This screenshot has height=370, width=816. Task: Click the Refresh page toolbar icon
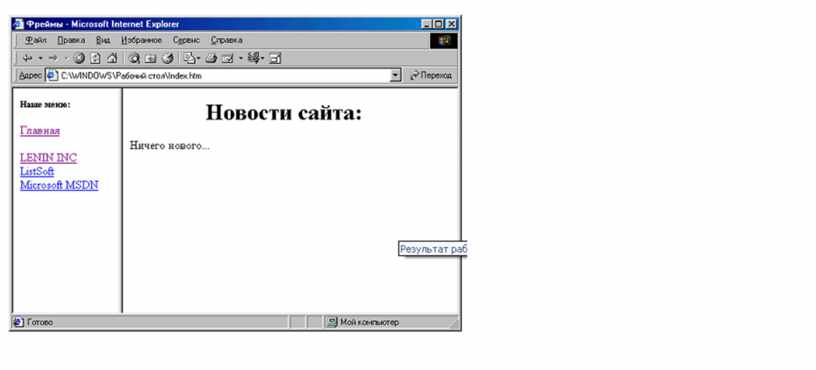point(95,58)
